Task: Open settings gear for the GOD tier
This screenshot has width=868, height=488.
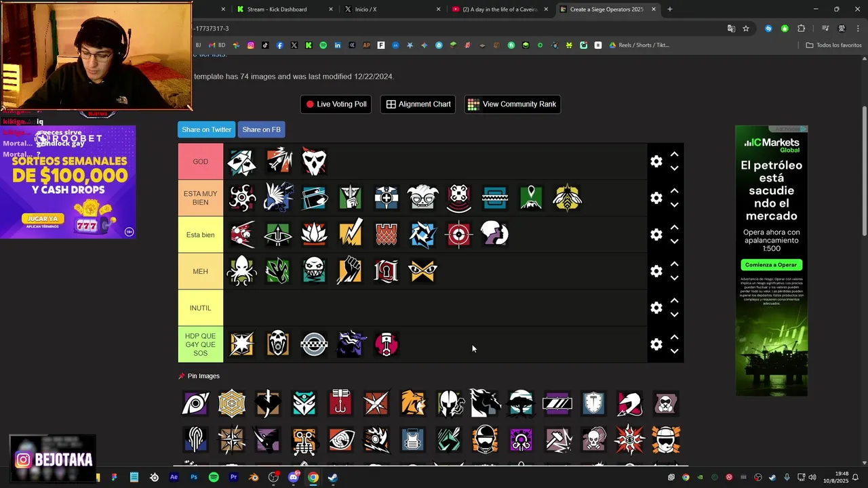Action: click(x=656, y=161)
